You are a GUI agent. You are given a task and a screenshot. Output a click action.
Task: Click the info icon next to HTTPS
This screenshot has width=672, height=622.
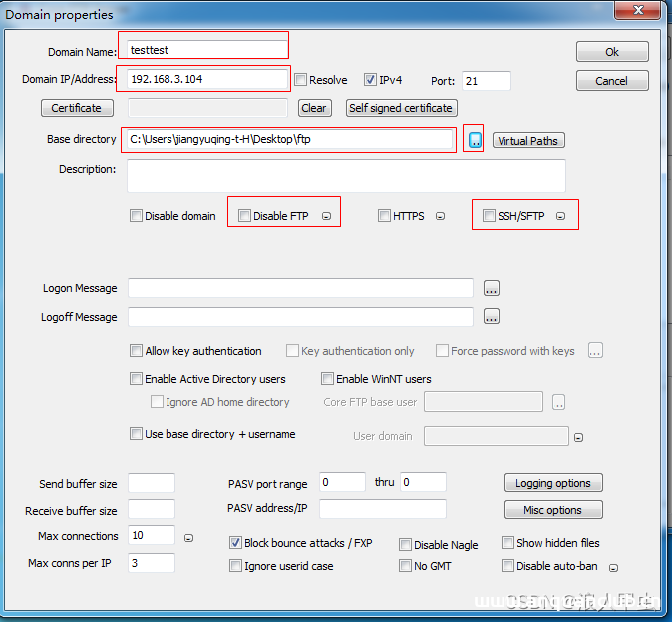coord(440,216)
